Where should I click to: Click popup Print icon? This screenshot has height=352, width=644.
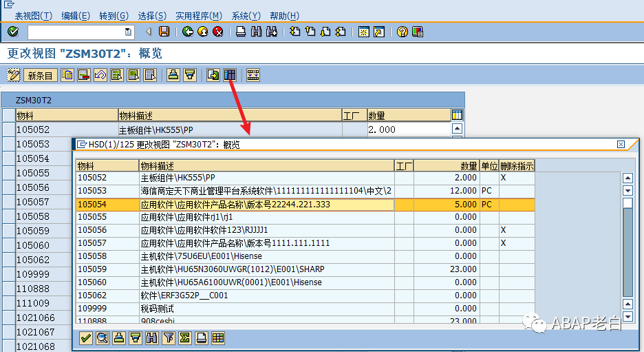click(x=201, y=338)
